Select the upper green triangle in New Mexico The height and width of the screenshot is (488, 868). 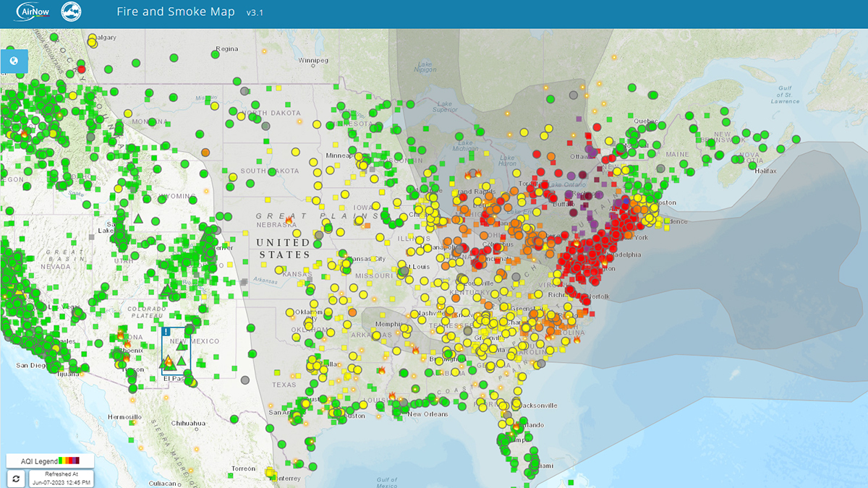click(181, 346)
